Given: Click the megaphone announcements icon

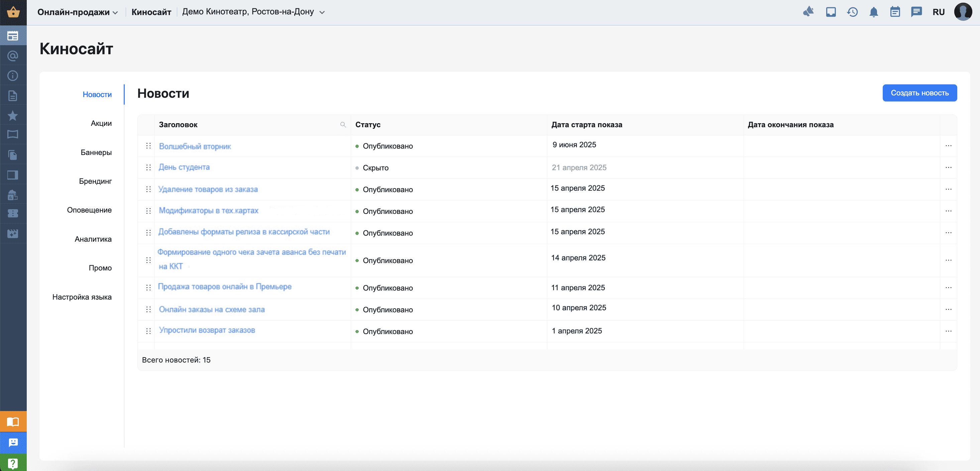Looking at the screenshot, I should [x=808, y=12].
